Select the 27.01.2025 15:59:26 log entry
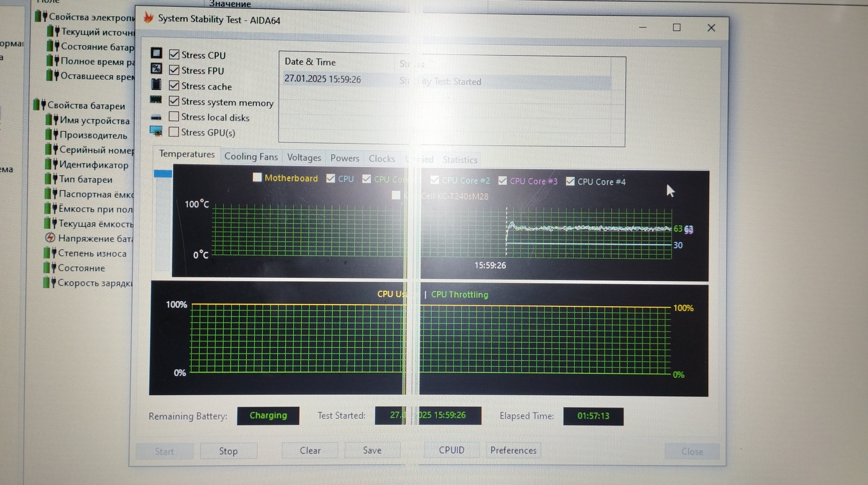 [447, 81]
